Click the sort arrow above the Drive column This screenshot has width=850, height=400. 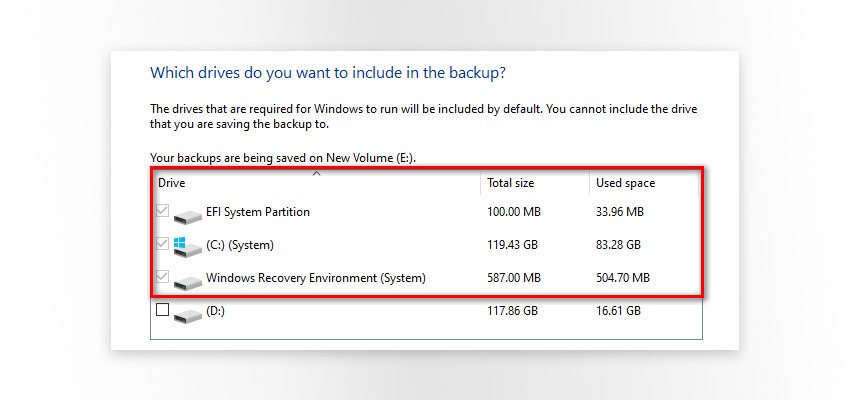pyautogui.click(x=316, y=174)
